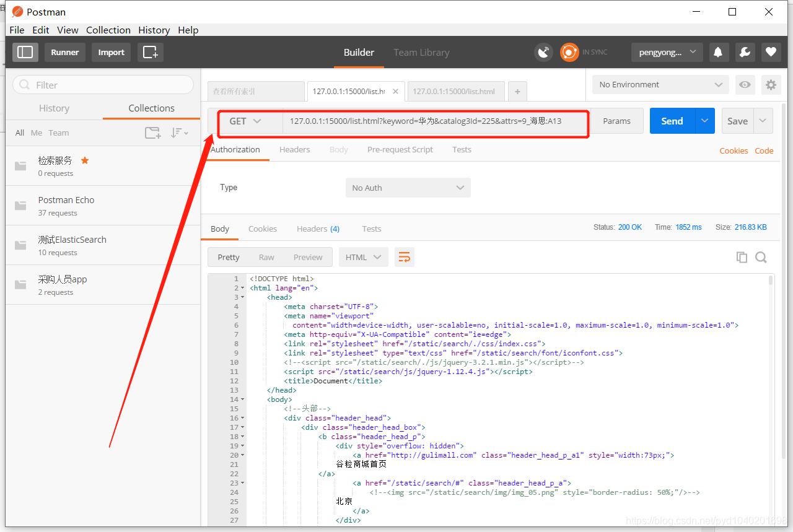Select the 查看所有索引 request tab
Screen dimensions: 793x532
[x=255, y=91]
